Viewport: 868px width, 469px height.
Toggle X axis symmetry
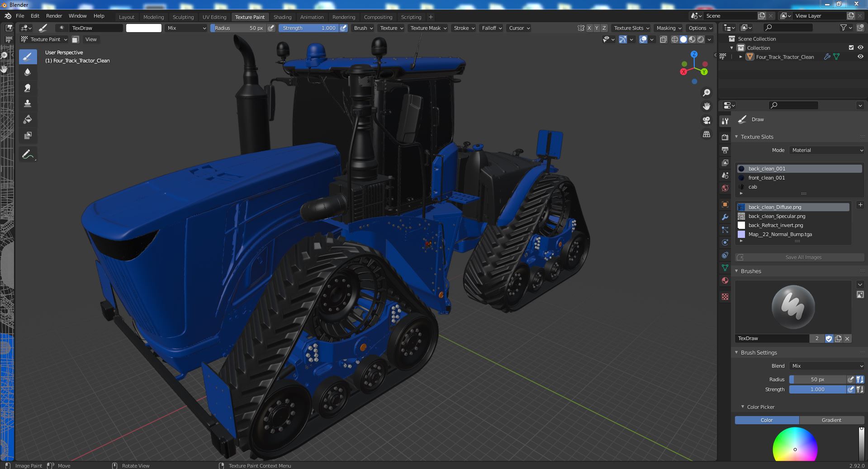(x=589, y=28)
